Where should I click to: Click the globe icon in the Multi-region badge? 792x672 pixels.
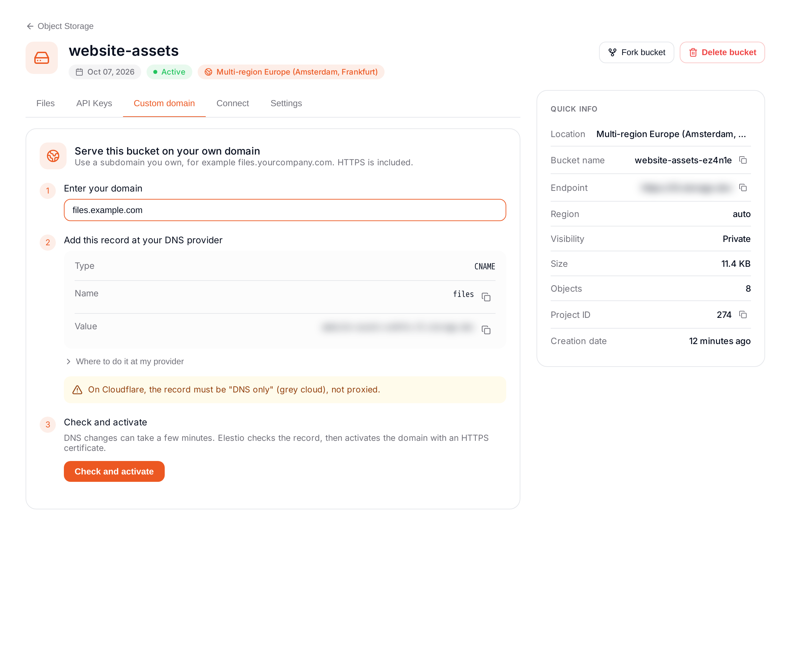(208, 72)
